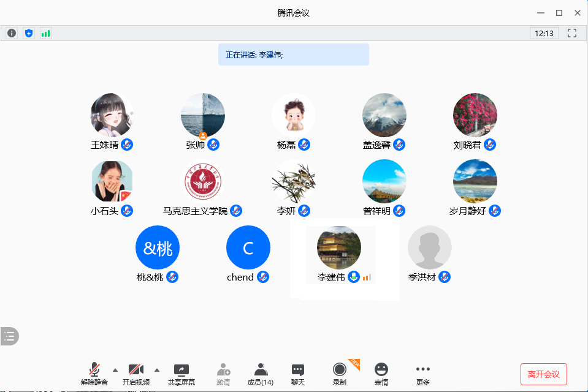
Task: Open the members (成员) list
Action: [261, 374]
